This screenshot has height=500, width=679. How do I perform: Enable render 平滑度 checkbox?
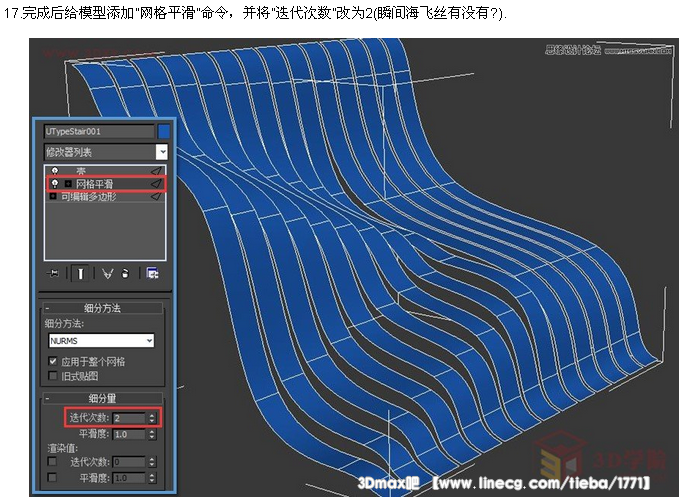click(52, 477)
